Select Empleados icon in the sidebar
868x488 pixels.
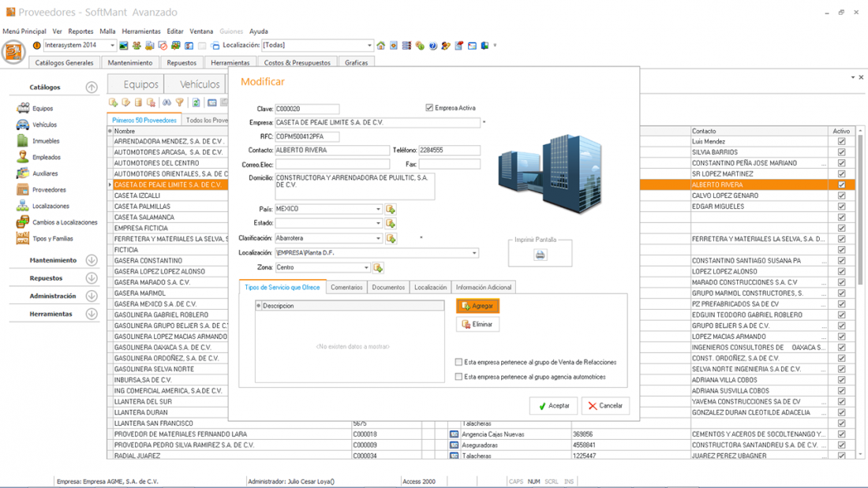click(23, 157)
